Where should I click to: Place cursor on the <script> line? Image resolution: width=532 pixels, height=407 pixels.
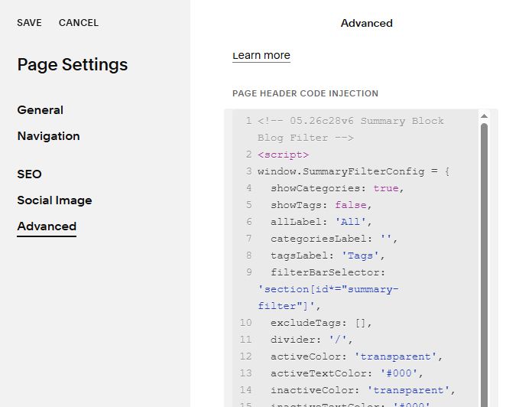point(283,155)
